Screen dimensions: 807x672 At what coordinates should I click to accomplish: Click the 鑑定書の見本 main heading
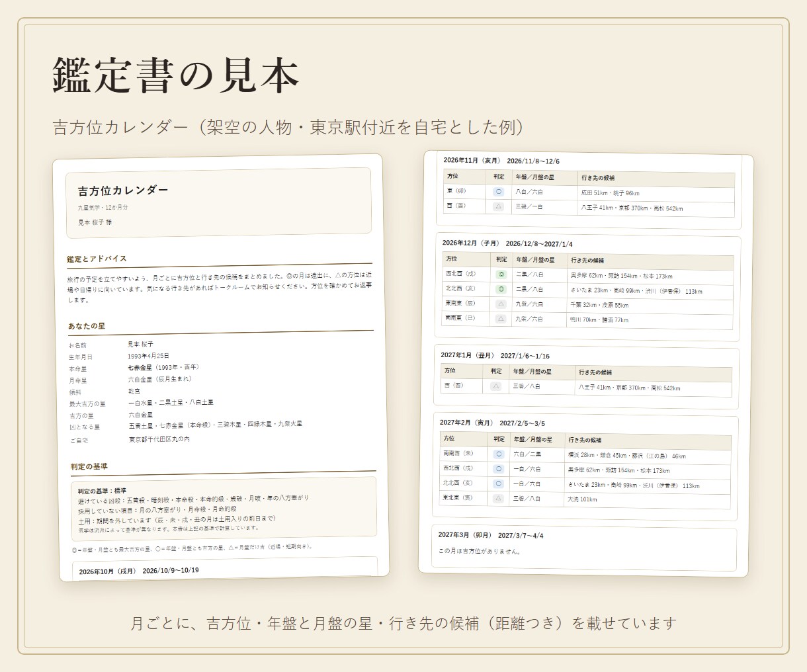tap(176, 75)
